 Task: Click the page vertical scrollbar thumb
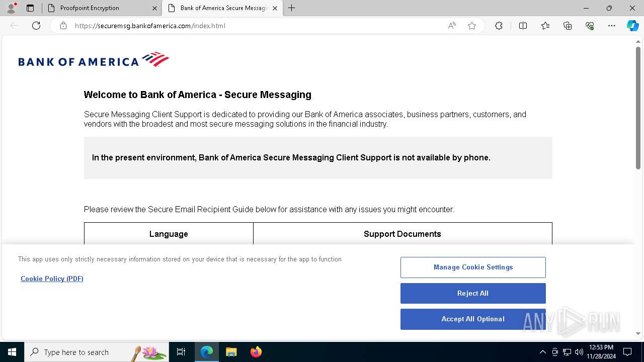click(x=638, y=108)
